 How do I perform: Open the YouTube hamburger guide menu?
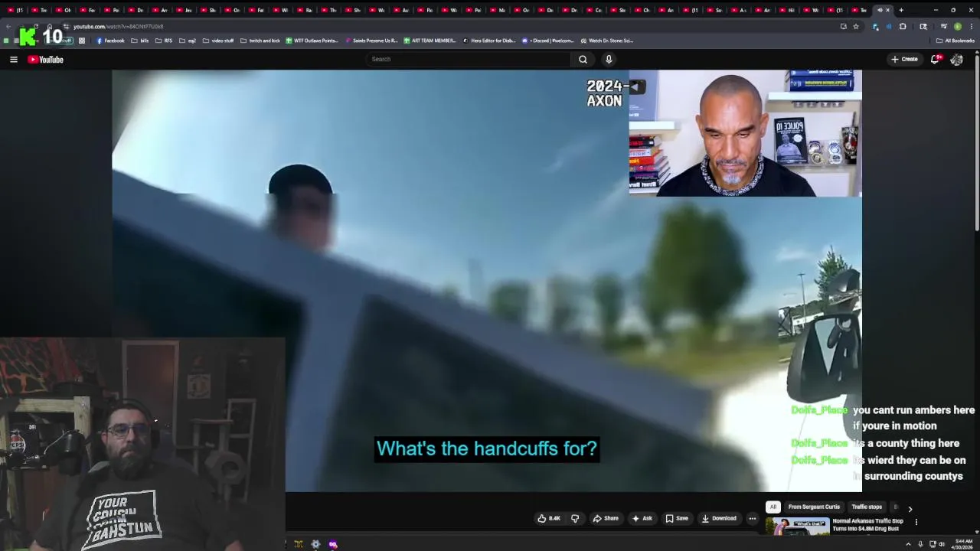click(13, 59)
